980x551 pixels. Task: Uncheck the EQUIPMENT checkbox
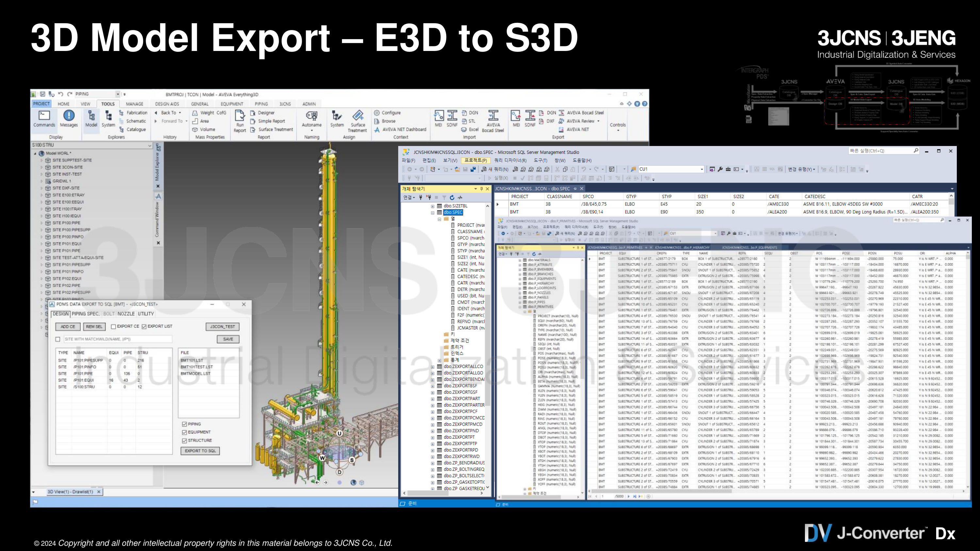click(185, 432)
